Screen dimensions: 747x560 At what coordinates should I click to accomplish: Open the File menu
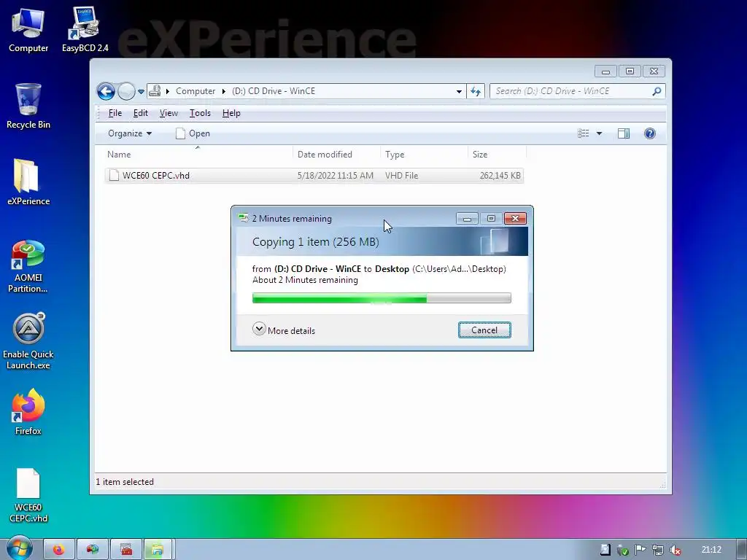[115, 113]
